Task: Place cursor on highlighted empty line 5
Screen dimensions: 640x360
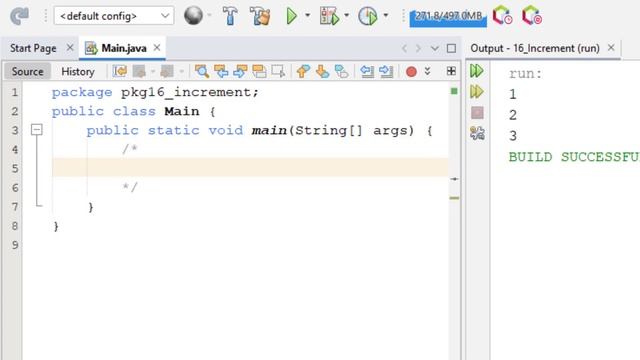Action: 250,168
